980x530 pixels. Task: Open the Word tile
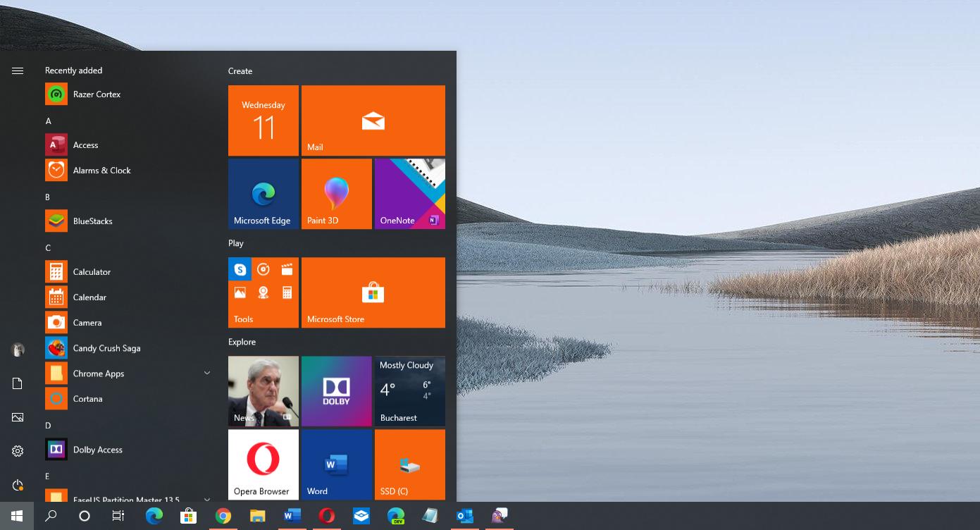click(x=337, y=464)
